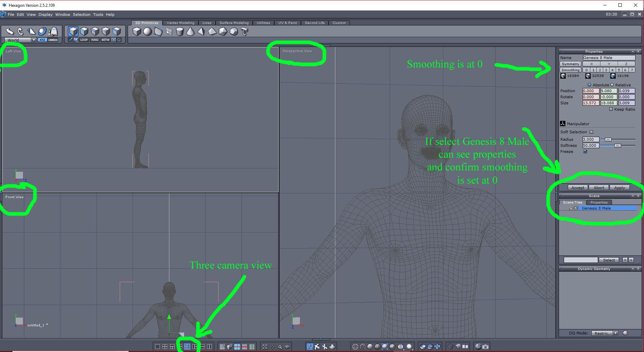Create a cylinder primitive
644x352 pixels.
coord(180,31)
